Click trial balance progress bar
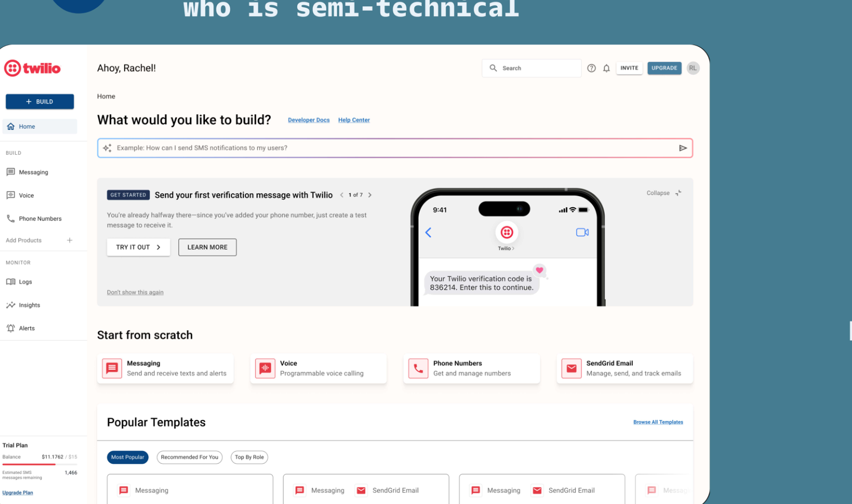The width and height of the screenshot is (852, 504). [40, 464]
